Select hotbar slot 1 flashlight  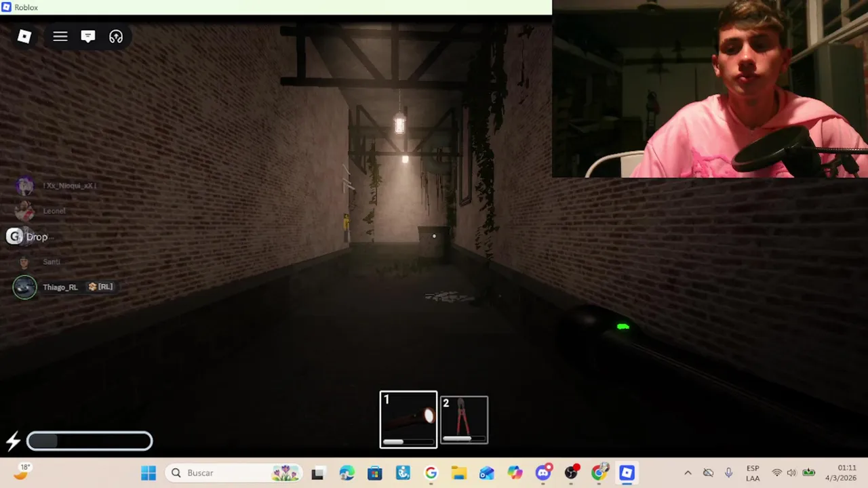point(408,420)
